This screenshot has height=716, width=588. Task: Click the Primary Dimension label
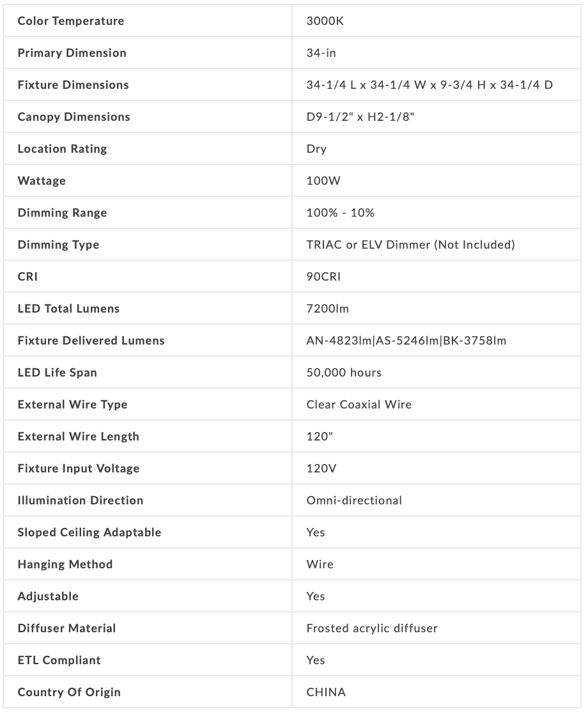click(72, 53)
